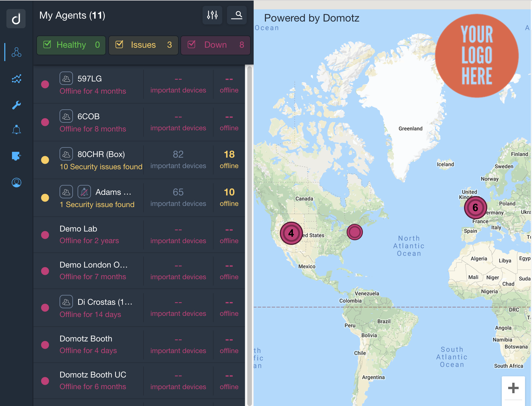Select the 6COB agent name
Viewport: 532px width, 406px height.
(x=88, y=116)
